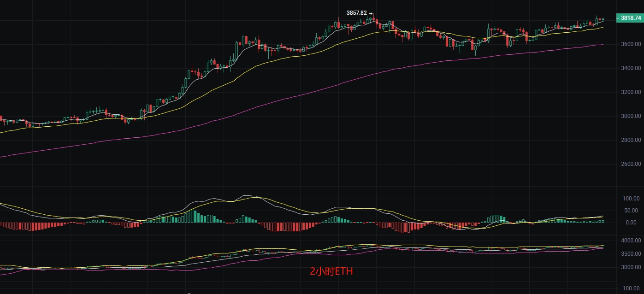Screen dimensions: 644x294
Task: Click the 3200.00 price axis label
Action: 631,92
